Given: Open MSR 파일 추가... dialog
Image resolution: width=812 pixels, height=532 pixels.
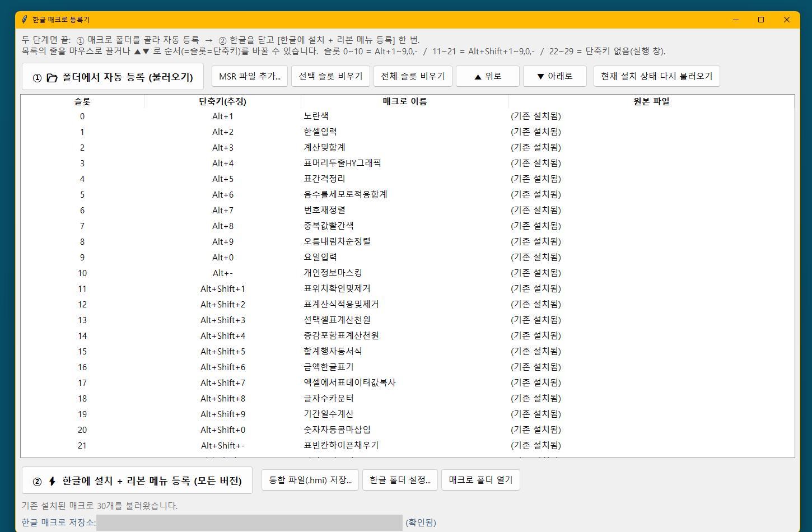Looking at the screenshot, I should click(250, 76).
